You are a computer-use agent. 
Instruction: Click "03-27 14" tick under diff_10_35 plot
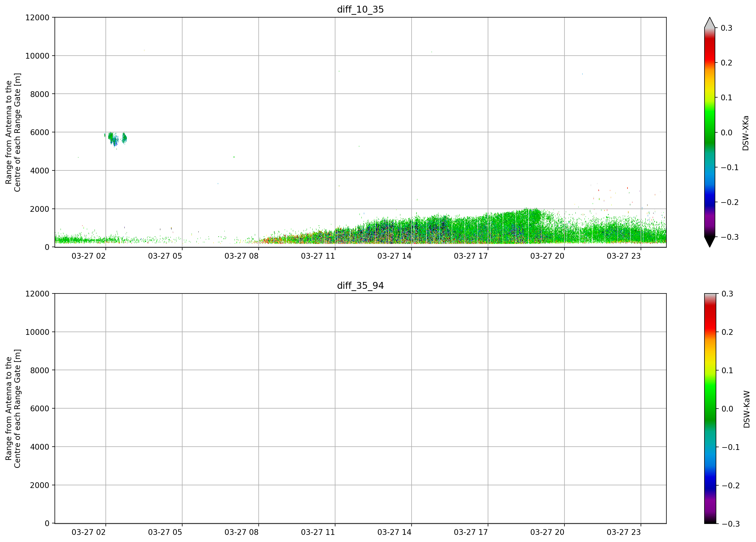tap(394, 256)
